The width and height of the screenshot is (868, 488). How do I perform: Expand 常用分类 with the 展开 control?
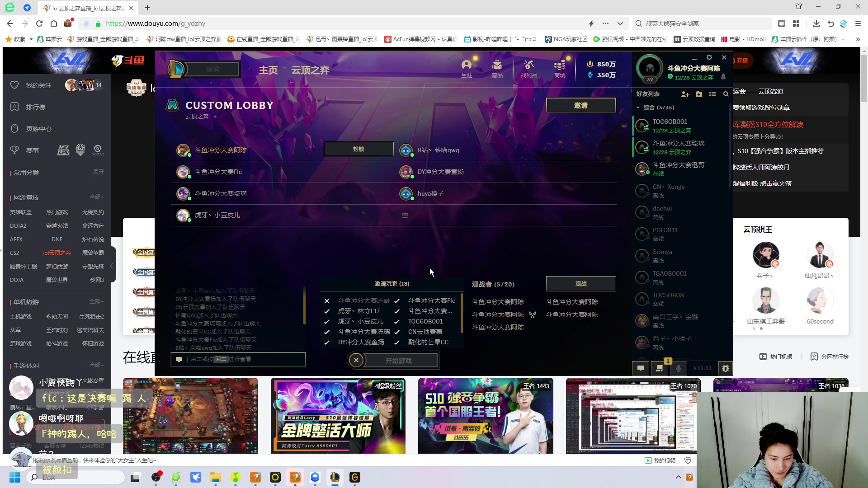click(x=99, y=172)
